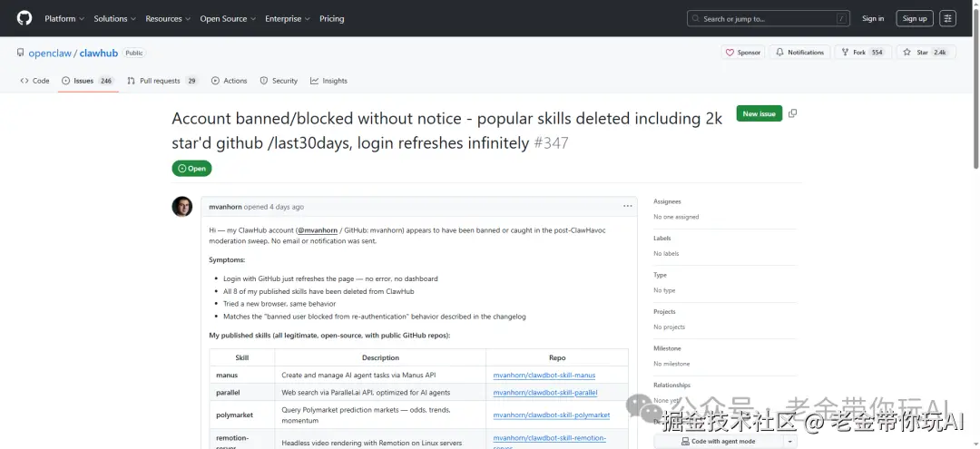Open mvanhorn/clawdbot-skill-remotion-server repo link
Screen dimensions: 980x449
tap(549, 443)
